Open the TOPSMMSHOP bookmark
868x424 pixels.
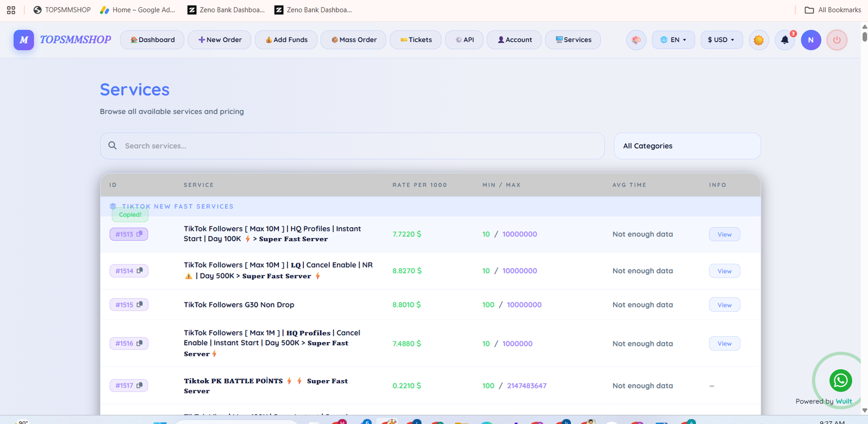click(62, 10)
